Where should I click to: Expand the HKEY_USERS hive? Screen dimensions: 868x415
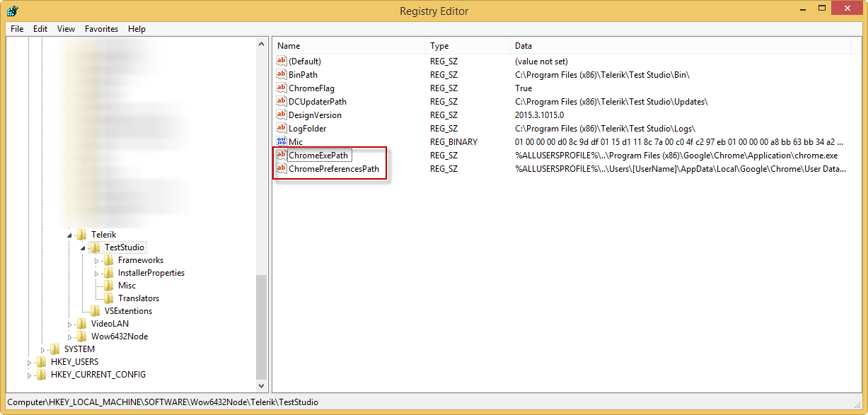click(x=30, y=362)
